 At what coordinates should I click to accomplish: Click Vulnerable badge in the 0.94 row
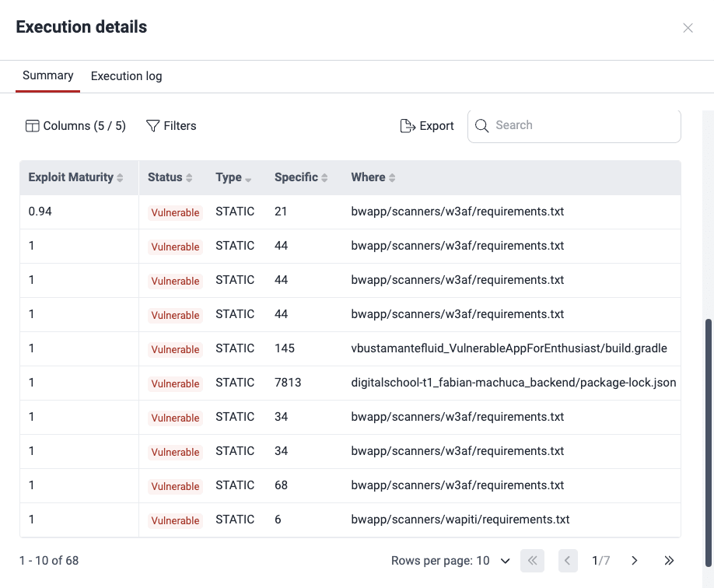175,212
